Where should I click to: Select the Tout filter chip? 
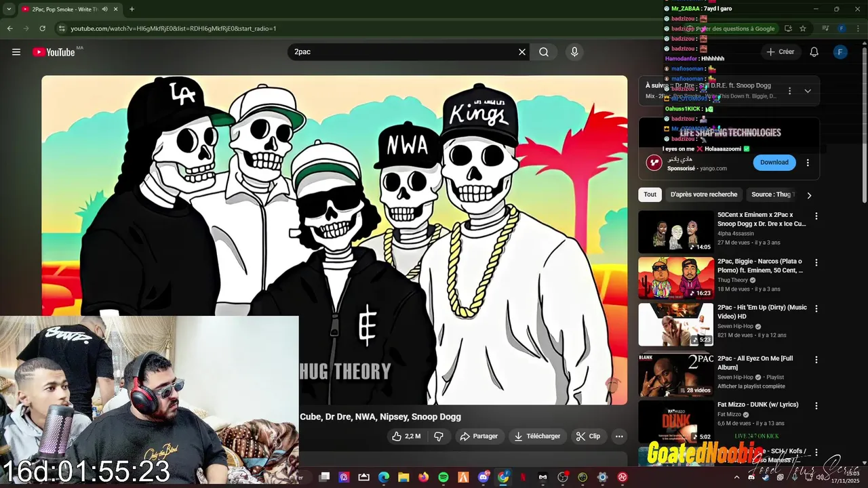[x=650, y=195]
